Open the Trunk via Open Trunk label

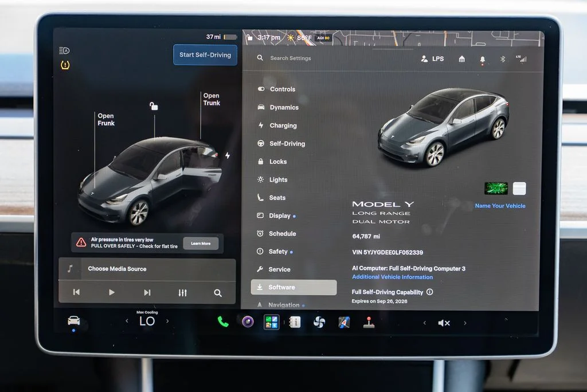click(212, 99)
